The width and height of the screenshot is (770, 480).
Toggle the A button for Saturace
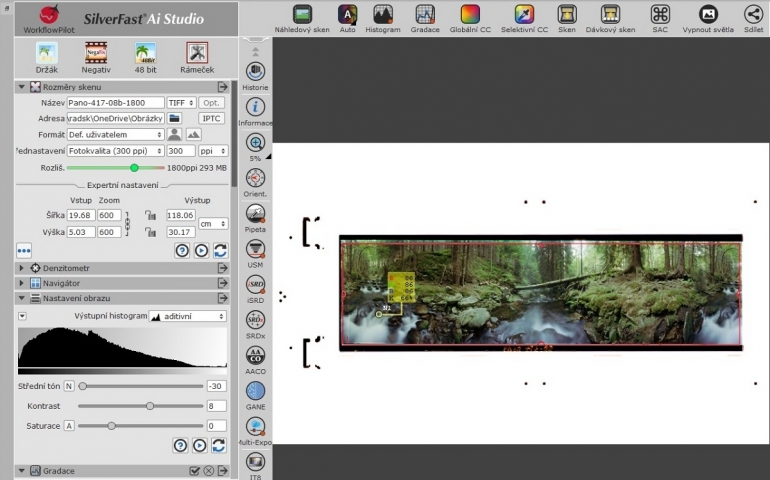coord(69,426)
